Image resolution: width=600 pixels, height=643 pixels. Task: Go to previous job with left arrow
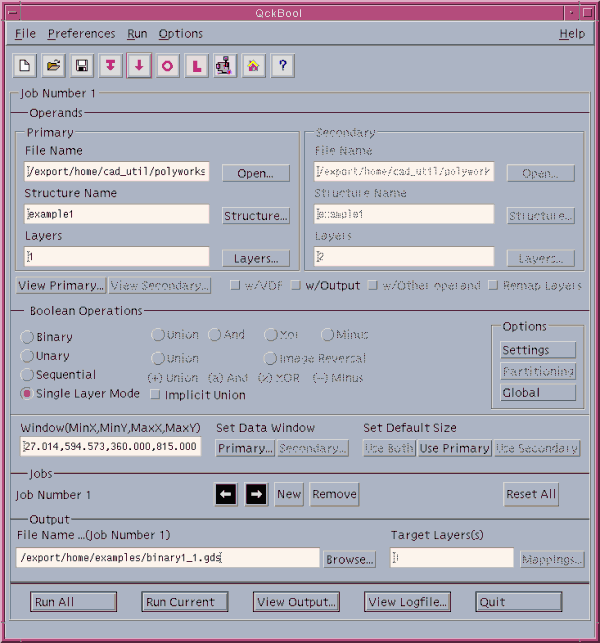click(226, 494)
